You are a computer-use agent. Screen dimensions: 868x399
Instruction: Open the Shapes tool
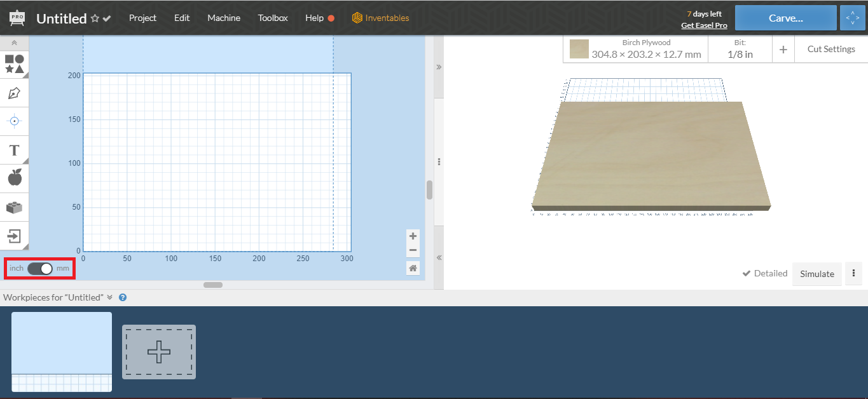point(15,64)
